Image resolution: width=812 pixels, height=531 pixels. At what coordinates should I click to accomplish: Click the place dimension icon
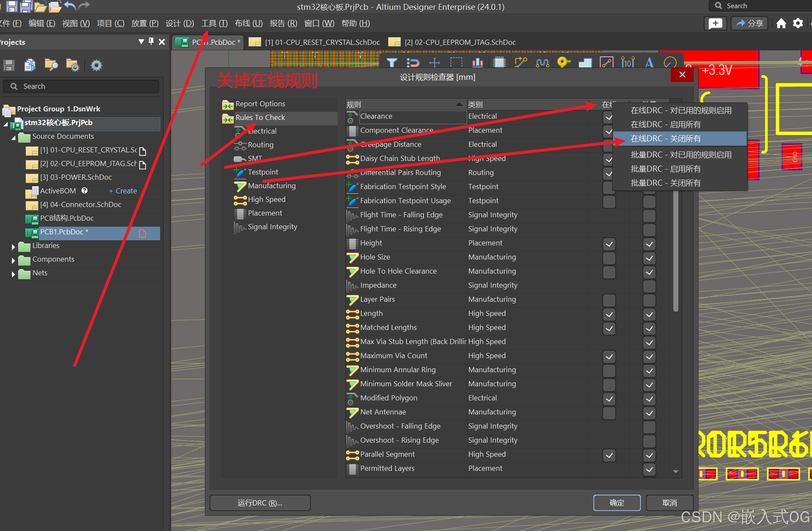628,63
